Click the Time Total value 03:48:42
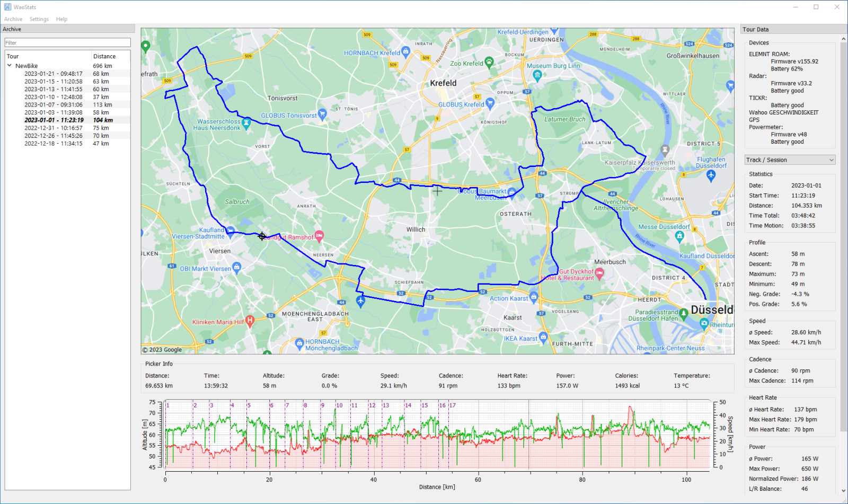The height and width of the screenshot is (504, 848). pyautogui.click(x=803, y=216)
